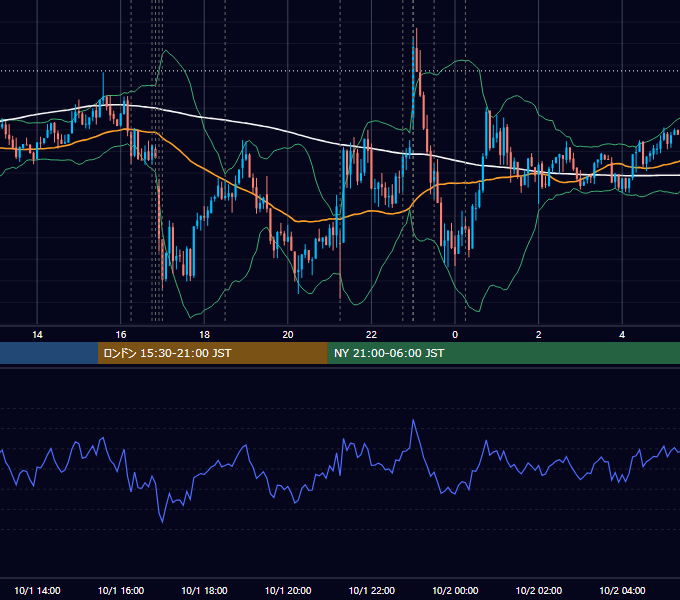Select the 22 hour axis label
The width and height of the screenshot is (680, 600).
tap(371, 335)
